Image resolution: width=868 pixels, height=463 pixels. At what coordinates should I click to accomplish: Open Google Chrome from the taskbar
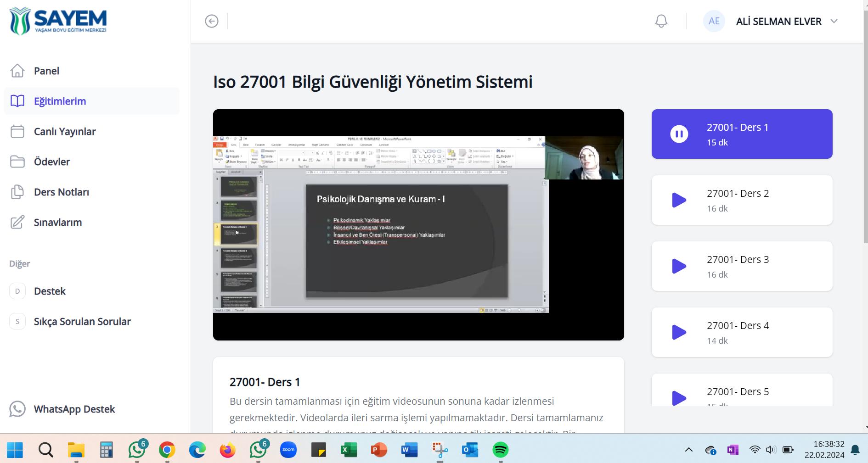pos(167,450)
